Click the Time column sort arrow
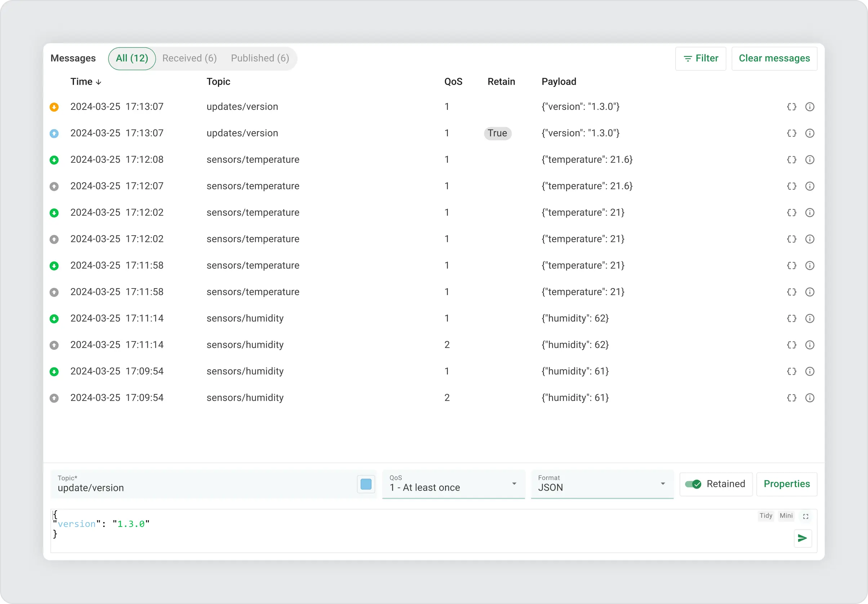This screenshot has height=604, width=868. (99, 82)
